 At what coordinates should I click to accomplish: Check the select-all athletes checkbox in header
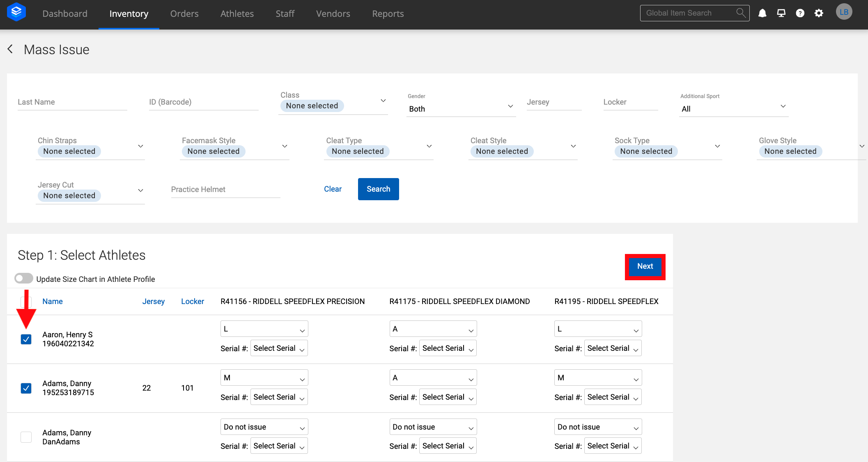(x=26, y=302)
